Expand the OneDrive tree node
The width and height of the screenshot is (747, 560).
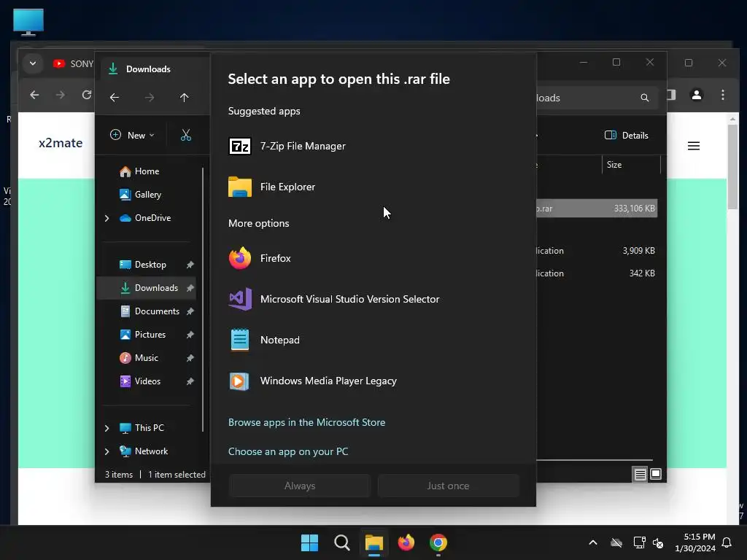pos(107,218)
